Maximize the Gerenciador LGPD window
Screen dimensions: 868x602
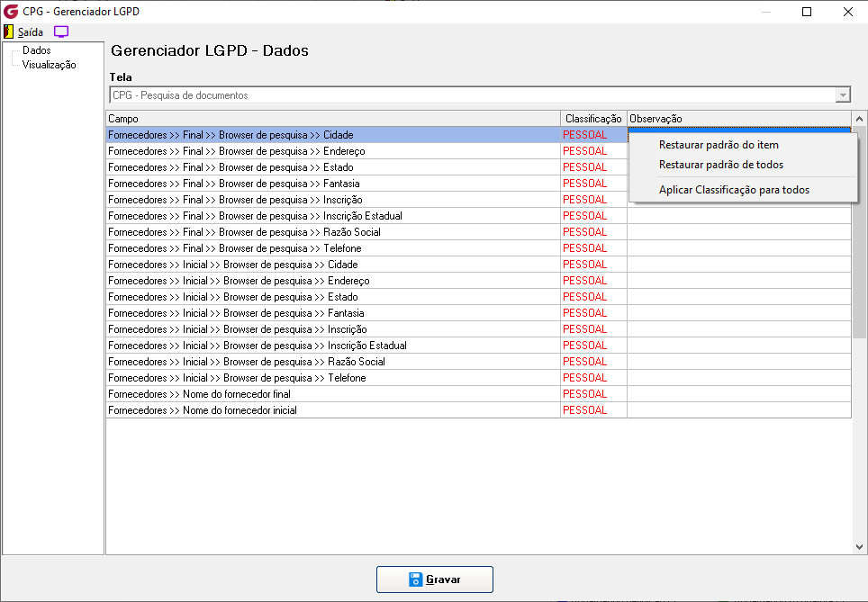[x=807, y=12]
